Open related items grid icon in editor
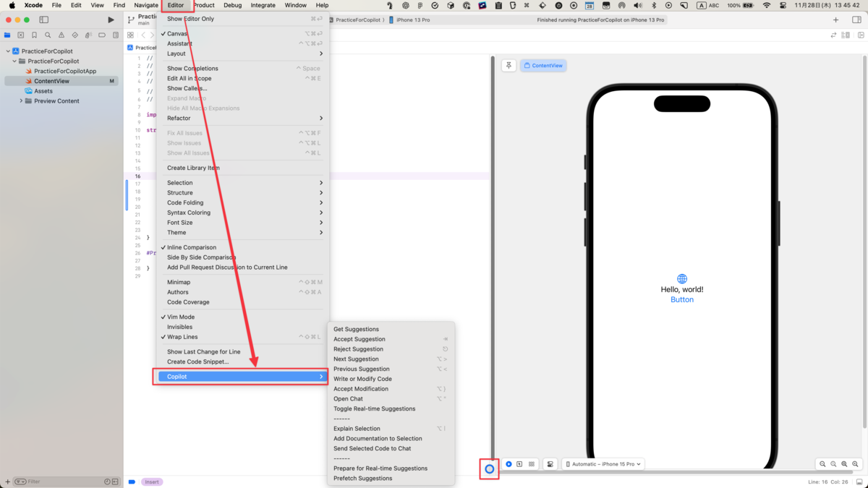The width and height of the screenshot is (868, 488). pos(130,35)
